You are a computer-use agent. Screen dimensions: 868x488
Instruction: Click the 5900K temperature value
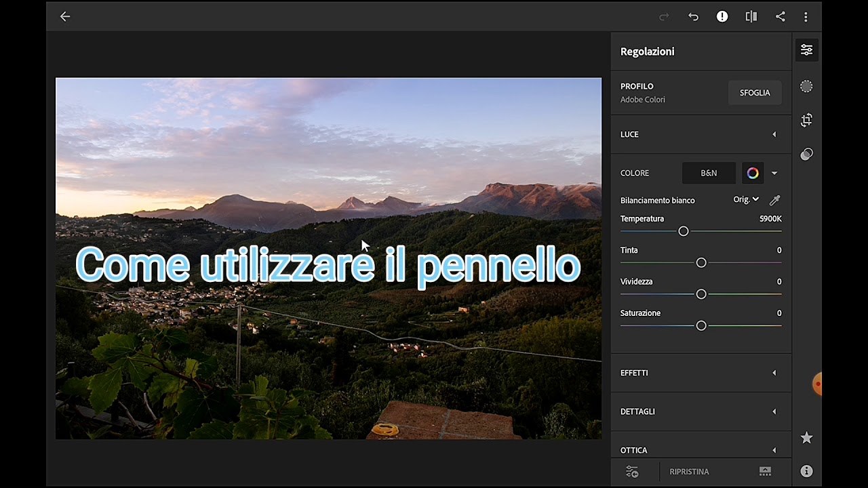(x=770, y=219)
